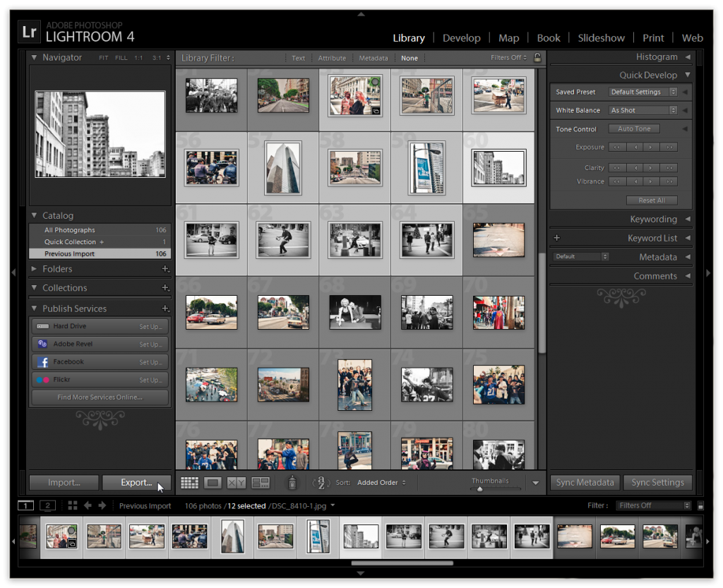Viewport: 723px width, 588px height.
Task: Toggle filter switch at filmstrip right
Action: tap(700, 505)
